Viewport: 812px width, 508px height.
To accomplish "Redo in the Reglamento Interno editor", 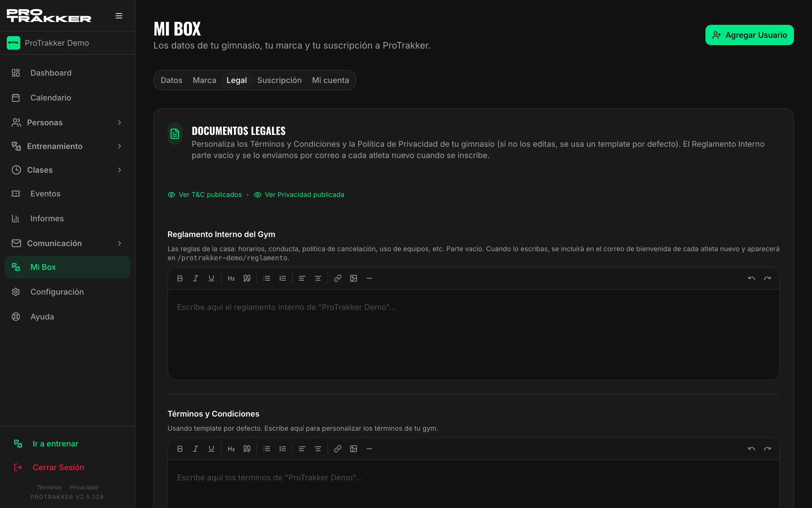I will [x=767, y=278].
